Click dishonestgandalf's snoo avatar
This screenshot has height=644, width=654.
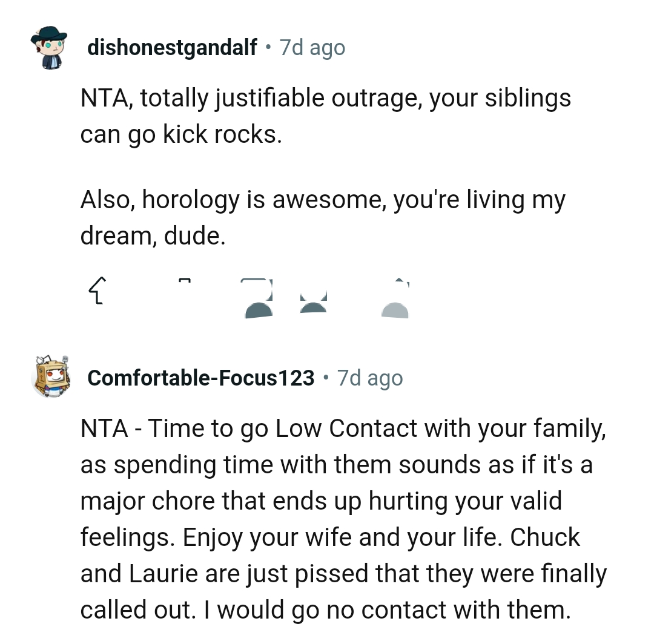click(x=48, y=47)
